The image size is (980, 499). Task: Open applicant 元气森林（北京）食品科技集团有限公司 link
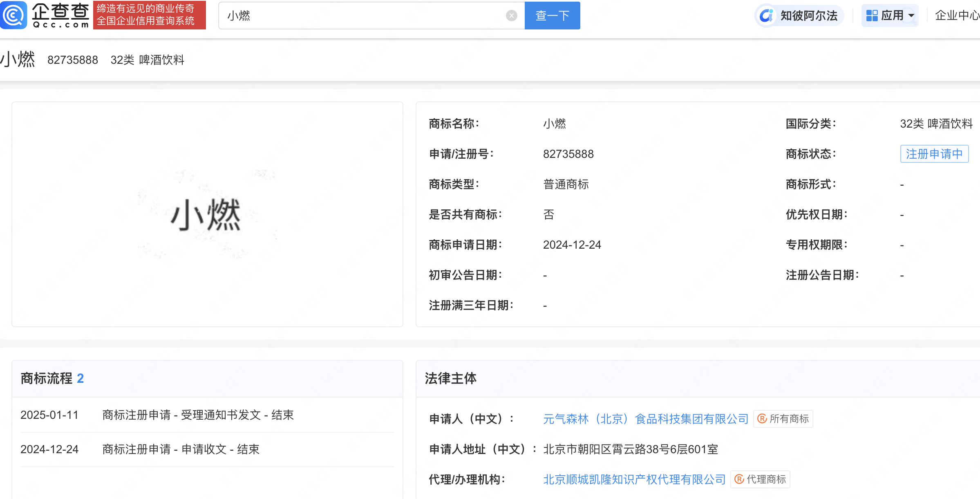pyautogui.click(x=645, y=419)
